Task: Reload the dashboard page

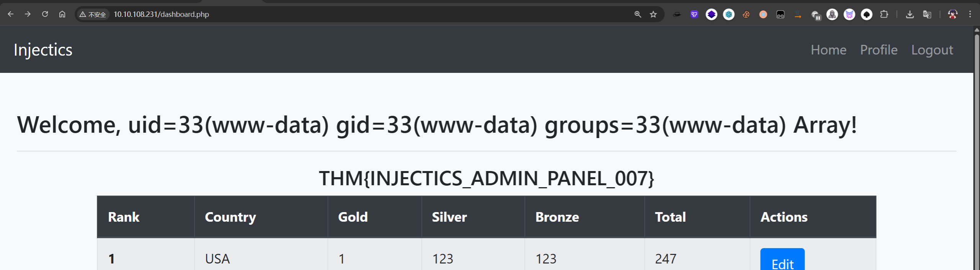Action: 45,14
